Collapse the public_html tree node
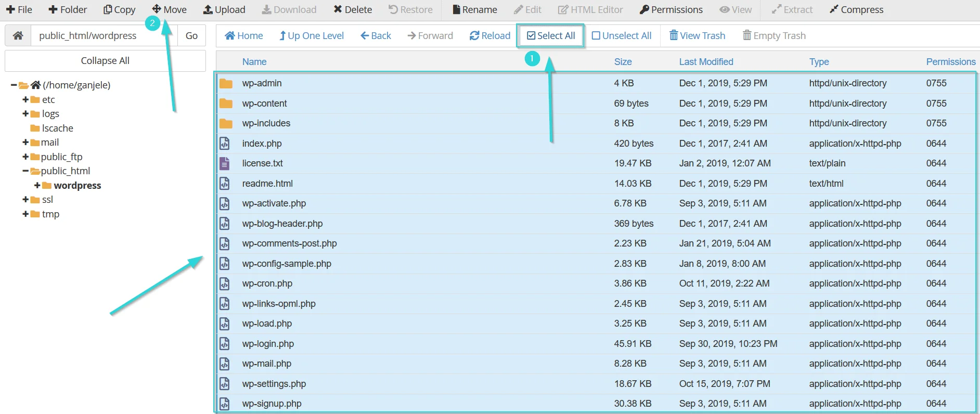 click(25, 171)
